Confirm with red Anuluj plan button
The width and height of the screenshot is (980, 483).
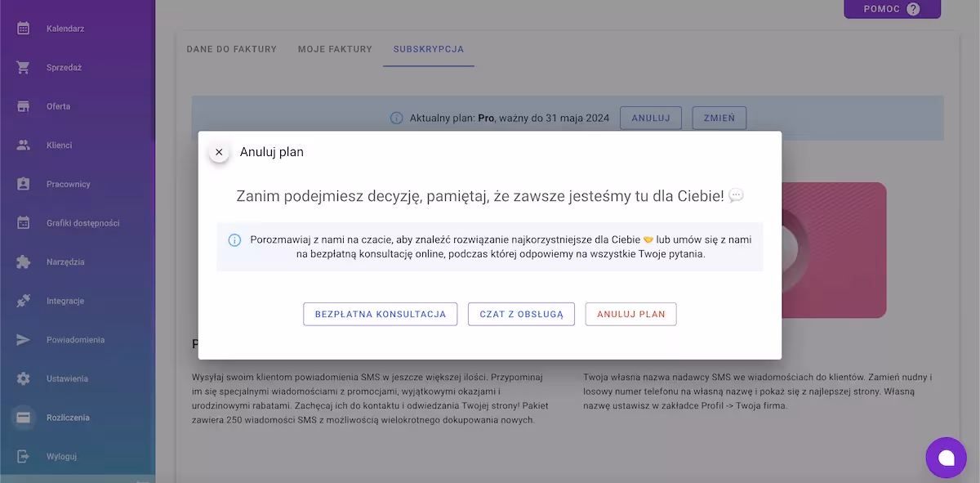click(630, 314)
